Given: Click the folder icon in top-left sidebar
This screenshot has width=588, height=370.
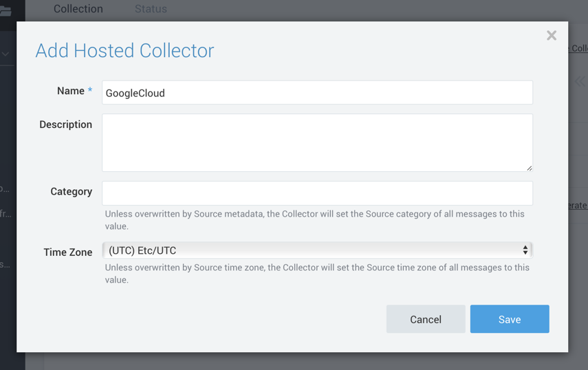Looking at the screenshot, I should pyautogui.click(x=6, y=10).
